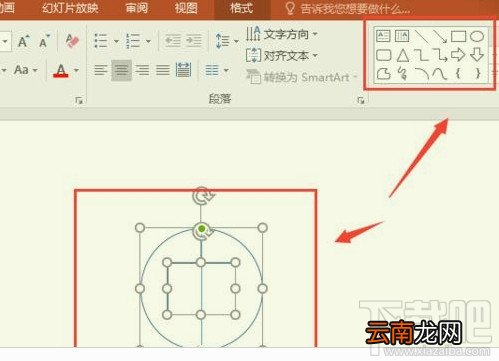Viewport: 499px width, 361px height.
Task: Pick the arrow line shape
Action: pos(440,36)
